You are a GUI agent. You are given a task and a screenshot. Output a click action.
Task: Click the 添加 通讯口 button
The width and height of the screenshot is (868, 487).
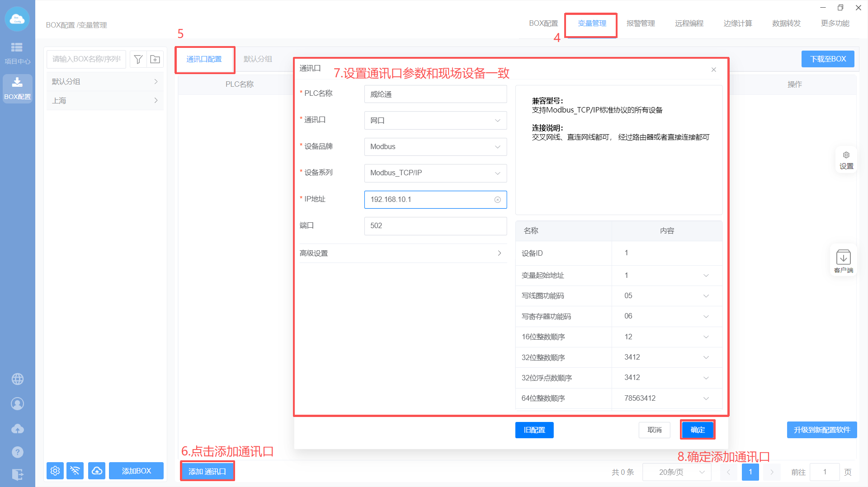coord(207,471)
